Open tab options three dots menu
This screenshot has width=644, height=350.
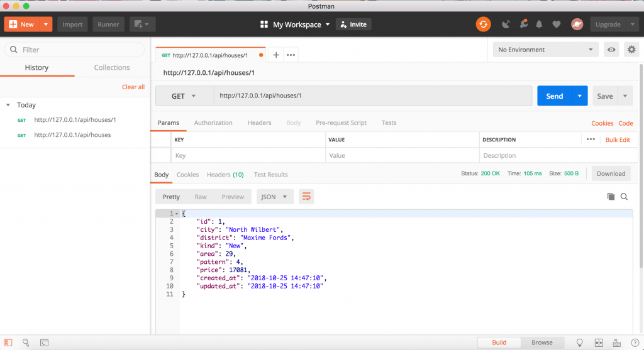click(x=291, y=55)
